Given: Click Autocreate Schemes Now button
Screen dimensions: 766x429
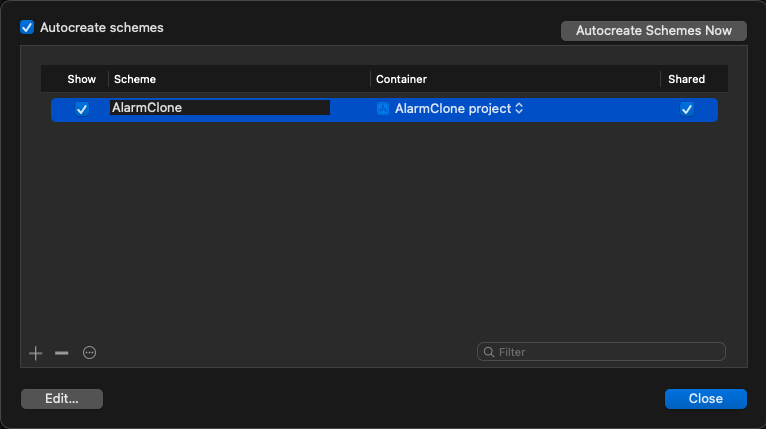Looking at the screenshot, I should (654, 31).
